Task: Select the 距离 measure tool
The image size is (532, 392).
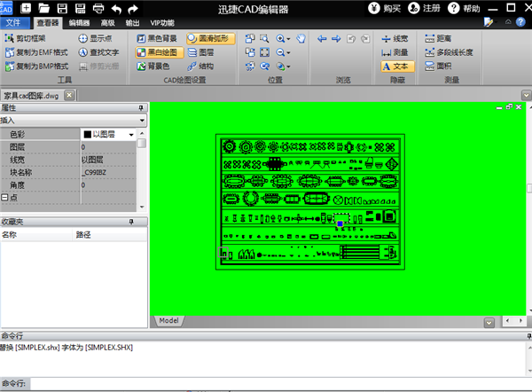Action: click(438, 38)
